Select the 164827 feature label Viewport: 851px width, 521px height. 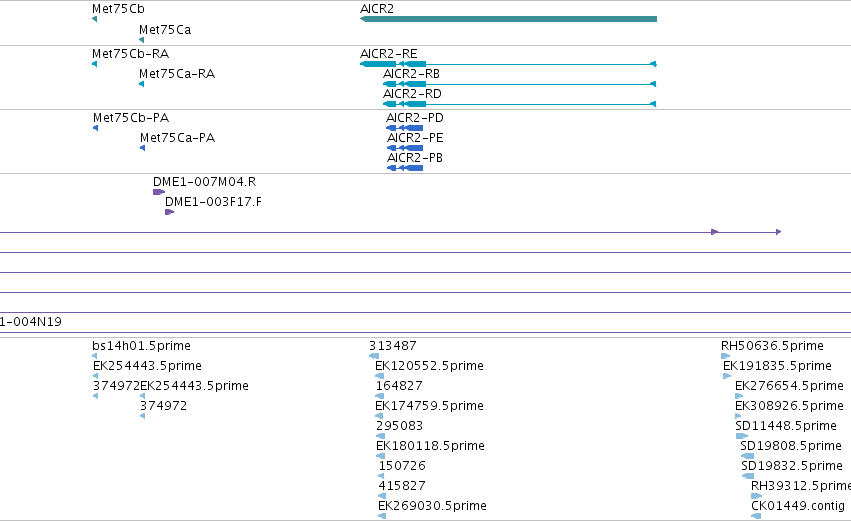399,386
